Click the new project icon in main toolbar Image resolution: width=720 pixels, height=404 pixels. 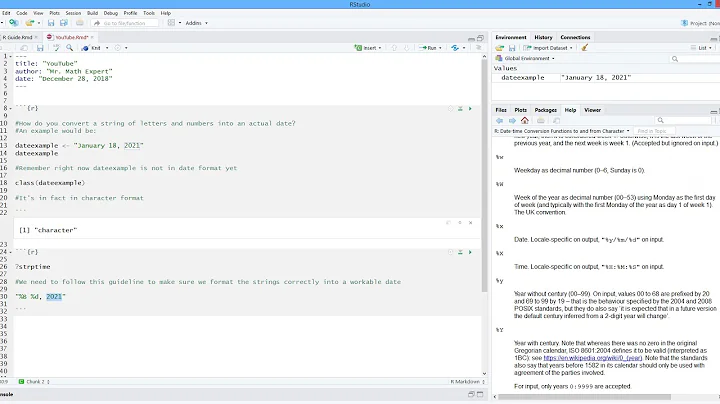tap(14, 22)
